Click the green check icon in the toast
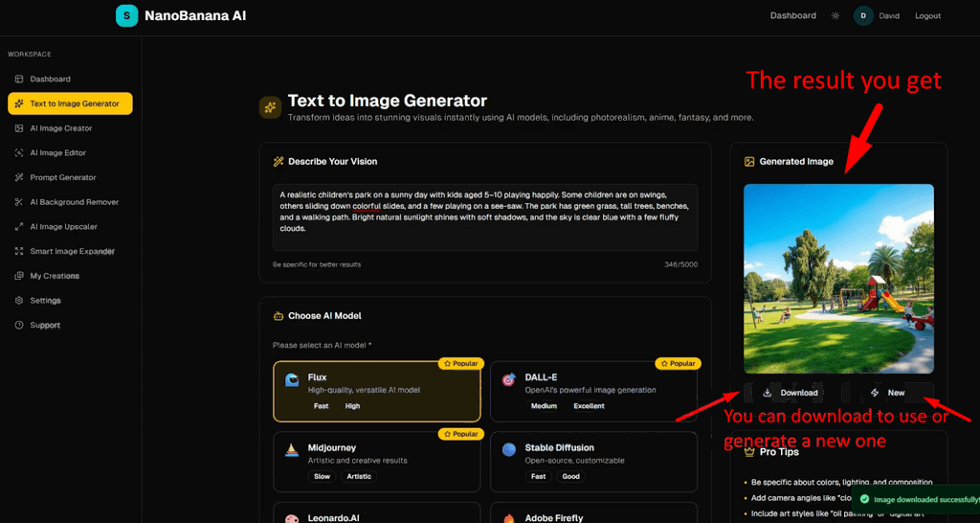980x523 pixels. pos(864,499)
